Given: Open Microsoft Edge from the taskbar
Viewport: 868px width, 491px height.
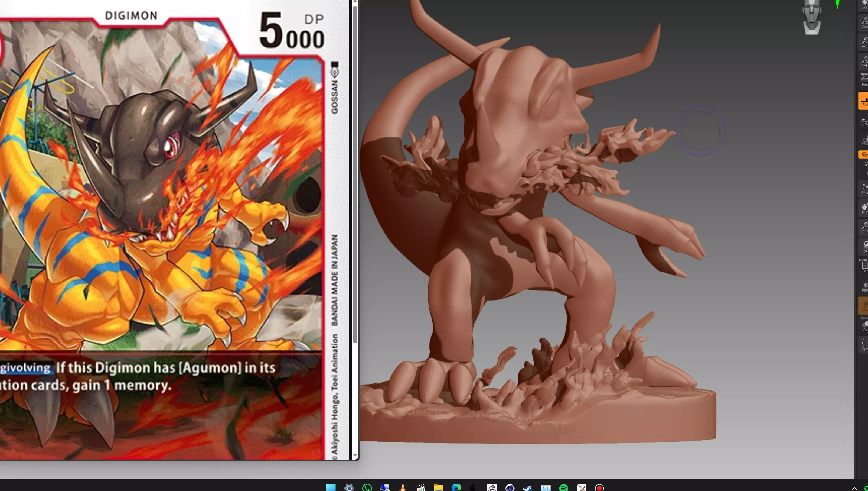Looking at the screenshot, I should point(456,487).
